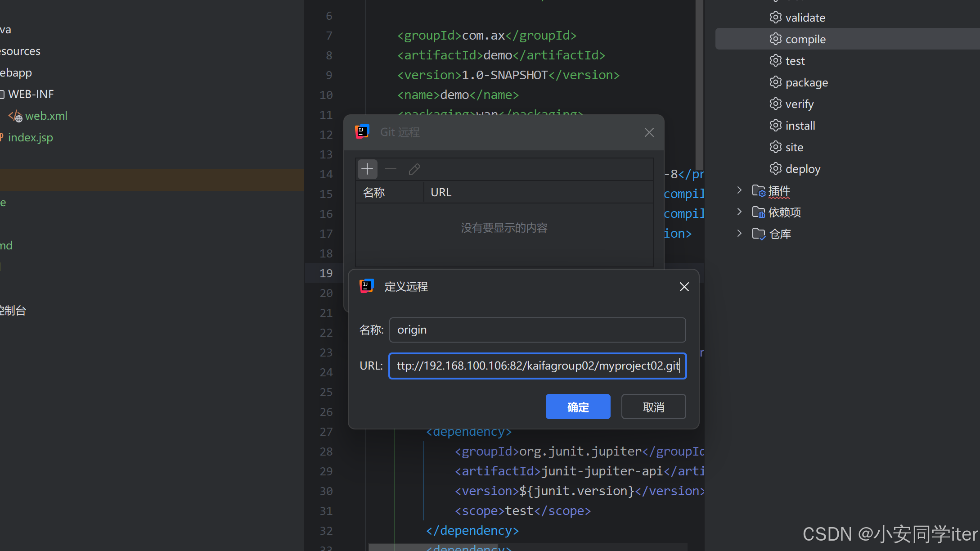Image resolution: width=980 pixels, height=551 pixels.
Task: Click the add remote plus icon
Action: (367, 169)
